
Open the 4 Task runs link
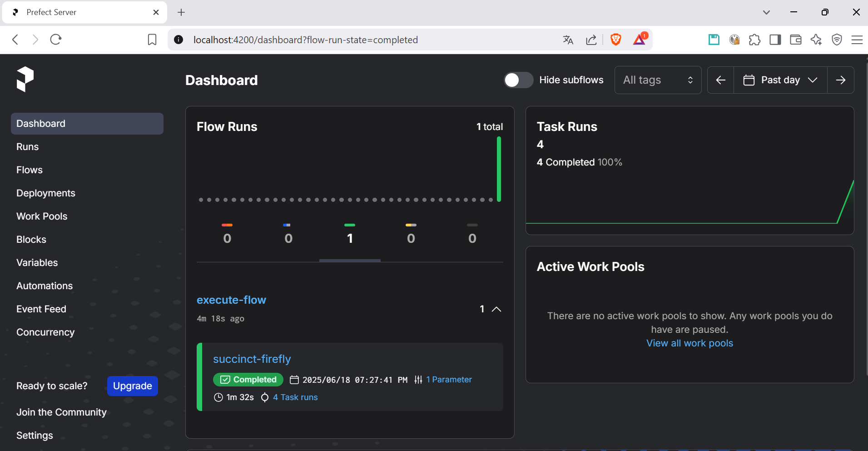tap(295, 397)
